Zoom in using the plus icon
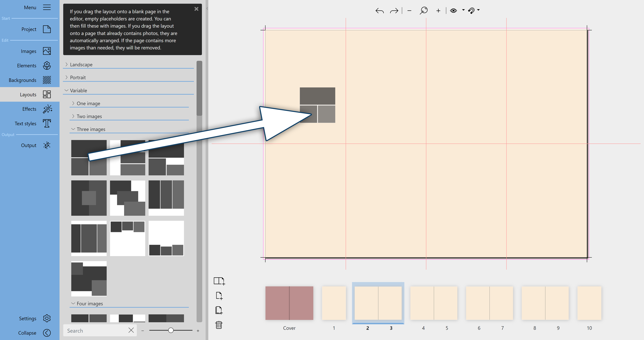644x340 pixels. pos(438,11)
